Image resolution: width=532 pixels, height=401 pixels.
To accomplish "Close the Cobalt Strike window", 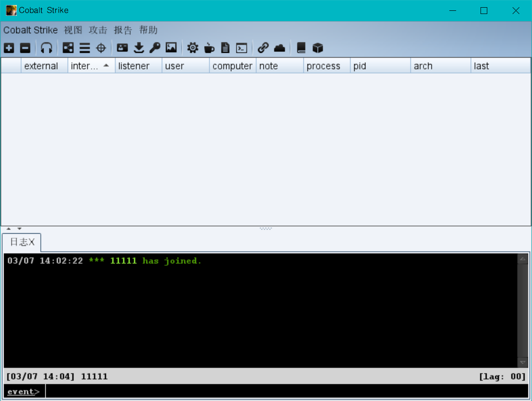I will [x=516, y=10].
